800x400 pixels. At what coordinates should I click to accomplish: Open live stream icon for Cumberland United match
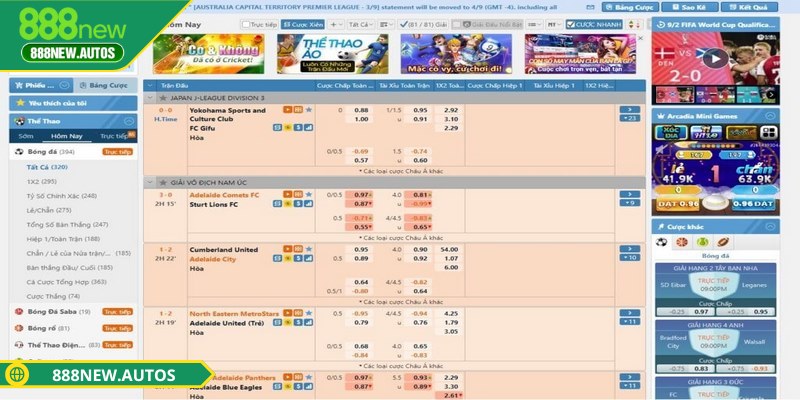287,249
